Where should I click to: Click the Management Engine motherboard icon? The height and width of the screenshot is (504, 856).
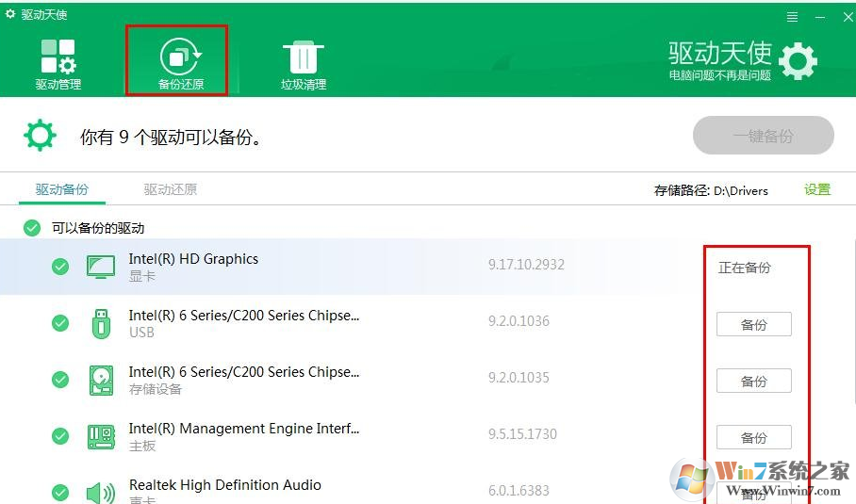coord(100,436)
